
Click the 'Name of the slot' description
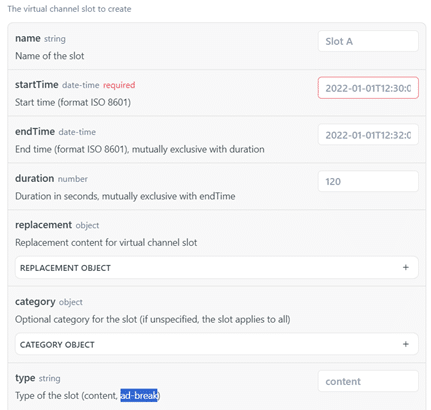[50, 56]
